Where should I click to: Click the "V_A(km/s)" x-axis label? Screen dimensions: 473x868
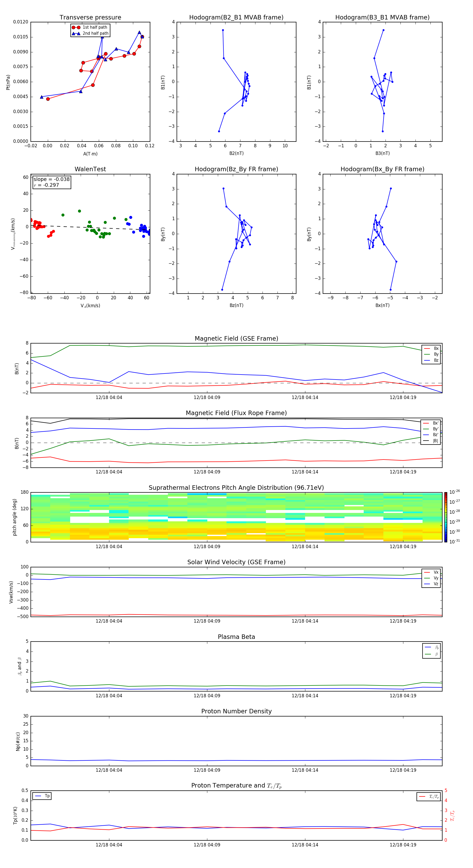(90, 306)
